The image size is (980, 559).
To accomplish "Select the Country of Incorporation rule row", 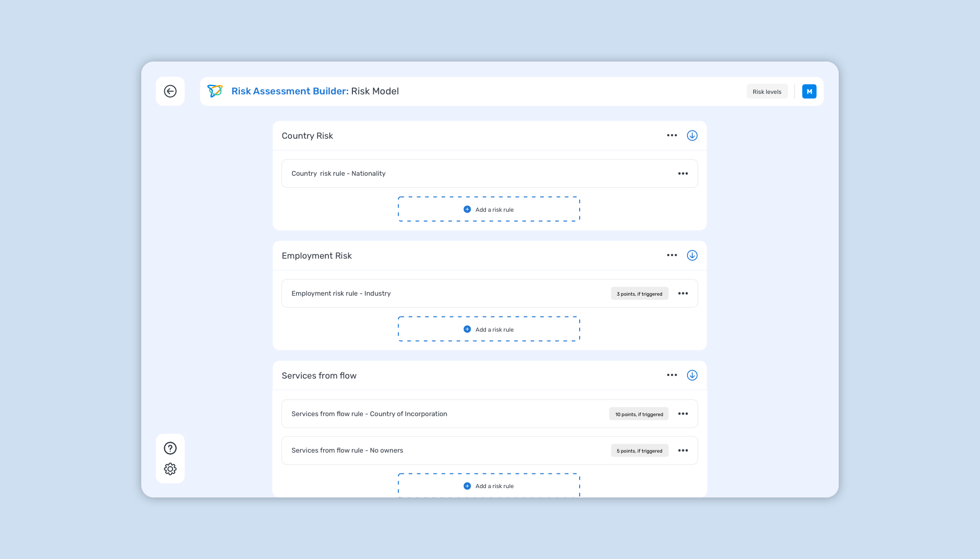I will tap(489, 414).
